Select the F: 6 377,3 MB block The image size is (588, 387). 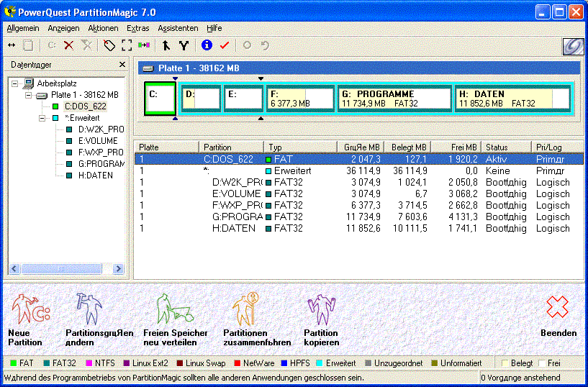tap(300, 99)
